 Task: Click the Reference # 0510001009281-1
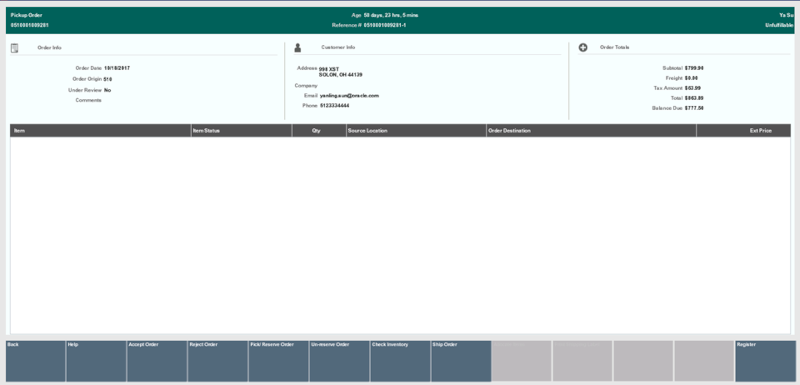click(385, 25)
